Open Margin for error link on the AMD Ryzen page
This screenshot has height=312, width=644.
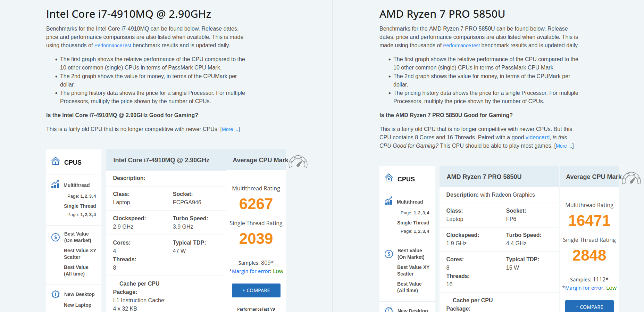pos(584,288)
